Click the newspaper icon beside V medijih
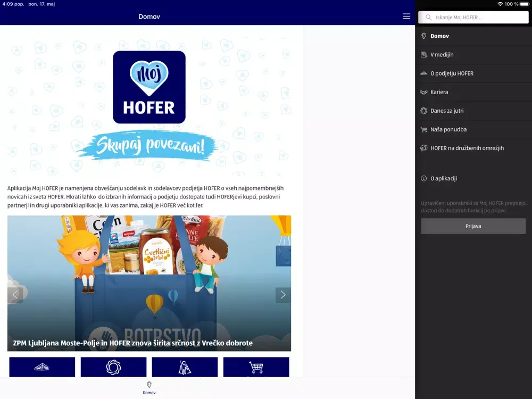 pos(424,55)
